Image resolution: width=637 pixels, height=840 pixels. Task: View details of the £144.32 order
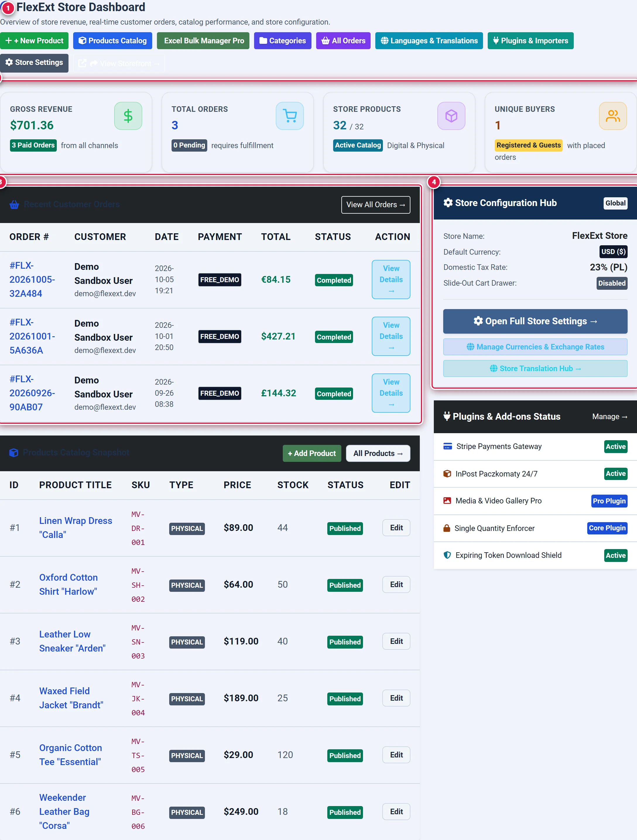click(391, 393)
